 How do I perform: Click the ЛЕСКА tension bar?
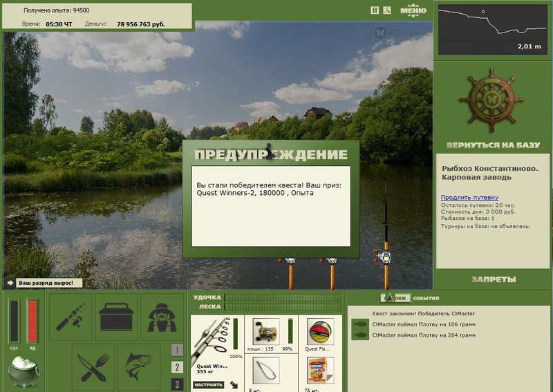(283, 306)
